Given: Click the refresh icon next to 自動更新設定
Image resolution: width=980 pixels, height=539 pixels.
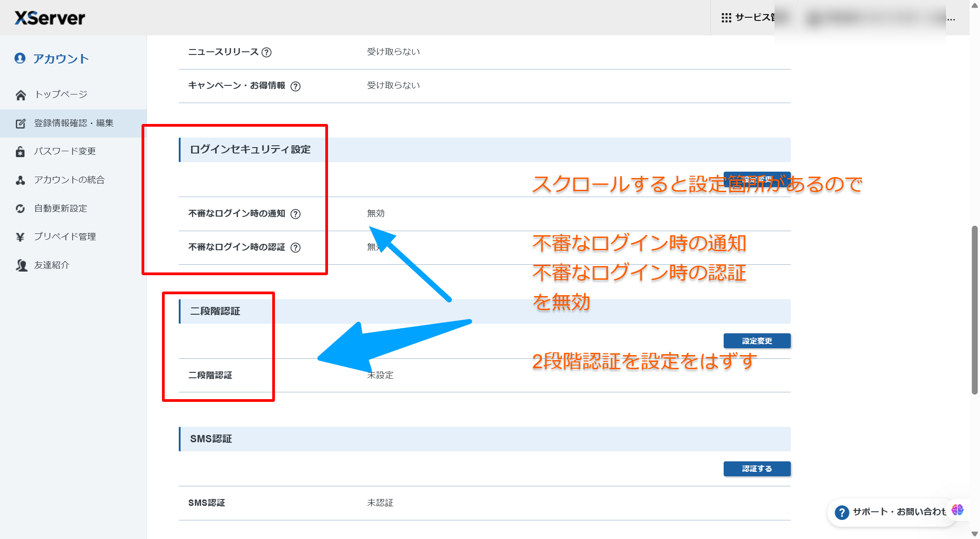Looking at the screenshot, I should tap(20, 208).
